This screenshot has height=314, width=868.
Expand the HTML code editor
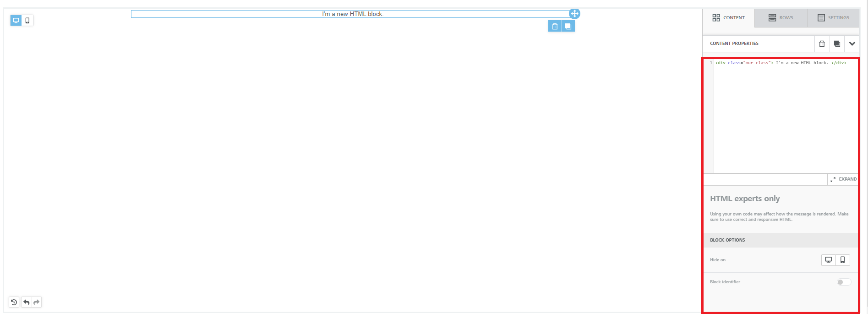[x=843, y=179]
